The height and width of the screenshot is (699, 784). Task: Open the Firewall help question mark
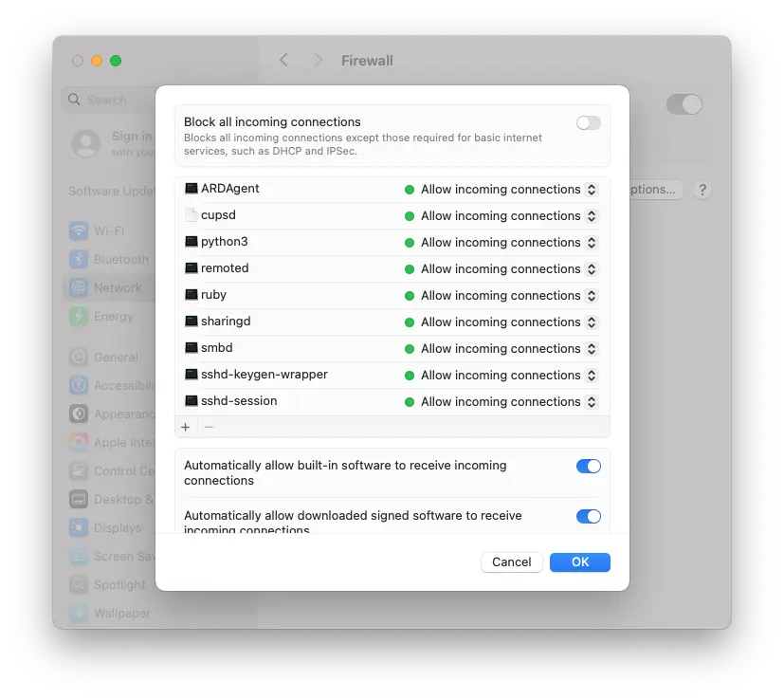click(702, 190)
